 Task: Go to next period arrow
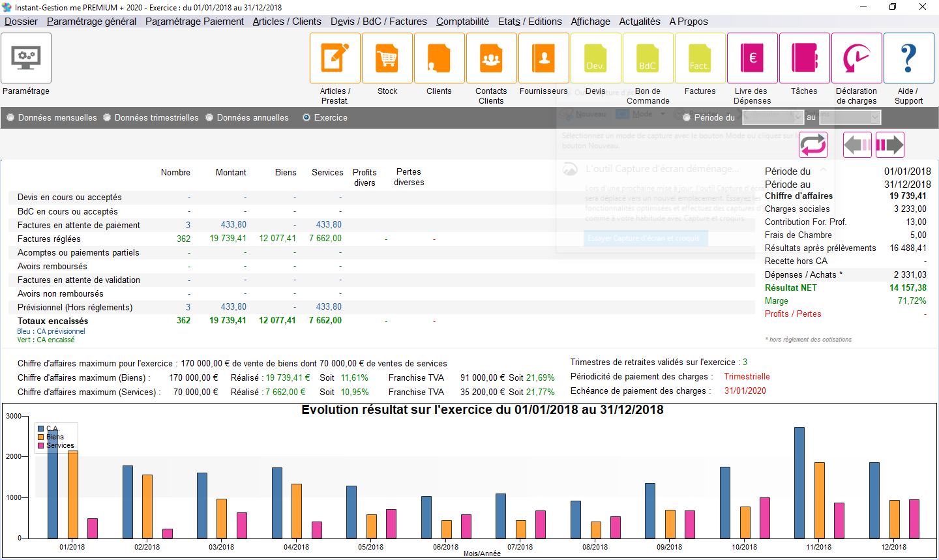[x=889, y=145]
